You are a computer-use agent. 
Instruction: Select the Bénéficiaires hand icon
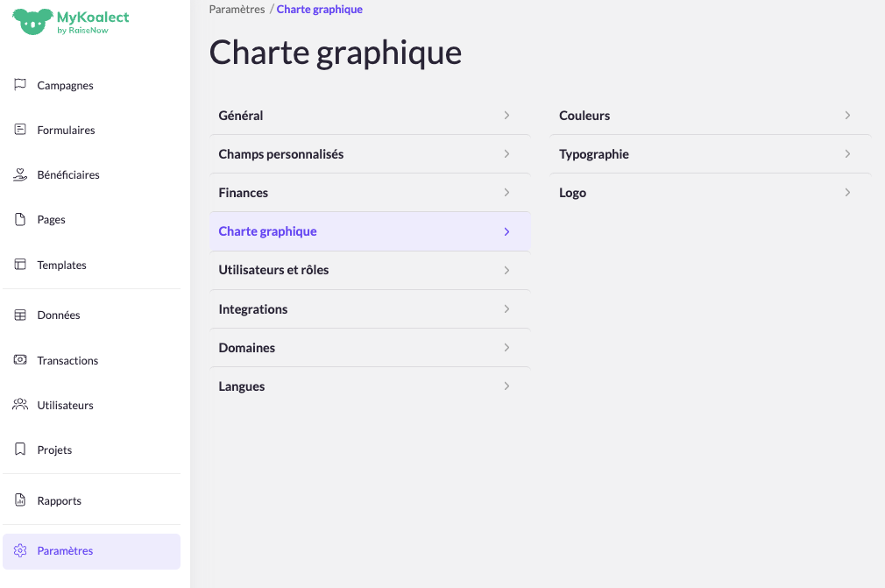pos(20,174)
